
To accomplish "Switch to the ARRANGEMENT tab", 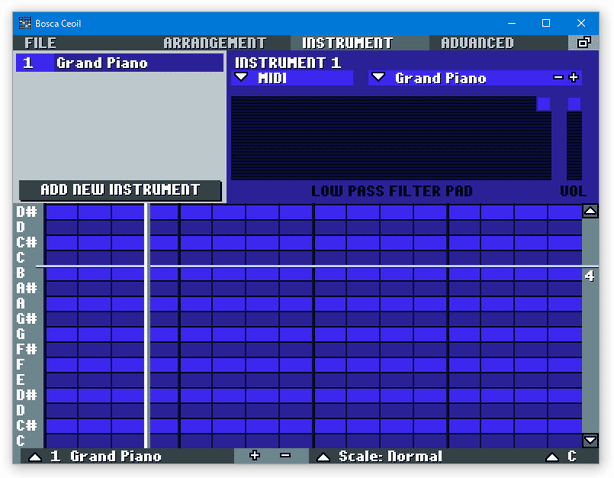I will [215, 43].
